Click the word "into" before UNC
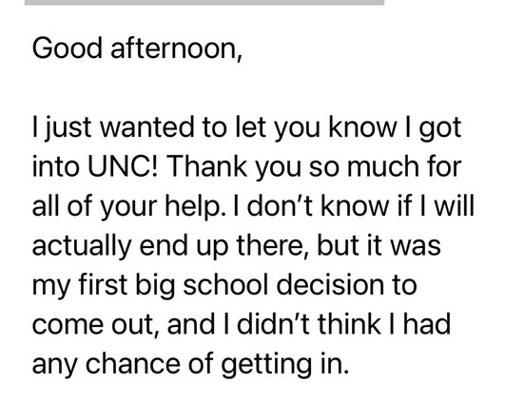 [x=56, y=166]
